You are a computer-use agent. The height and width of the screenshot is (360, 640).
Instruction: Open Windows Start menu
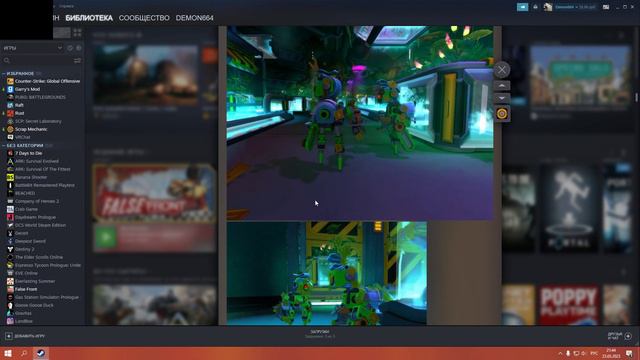pyautogui.click(x=8, y=353)
